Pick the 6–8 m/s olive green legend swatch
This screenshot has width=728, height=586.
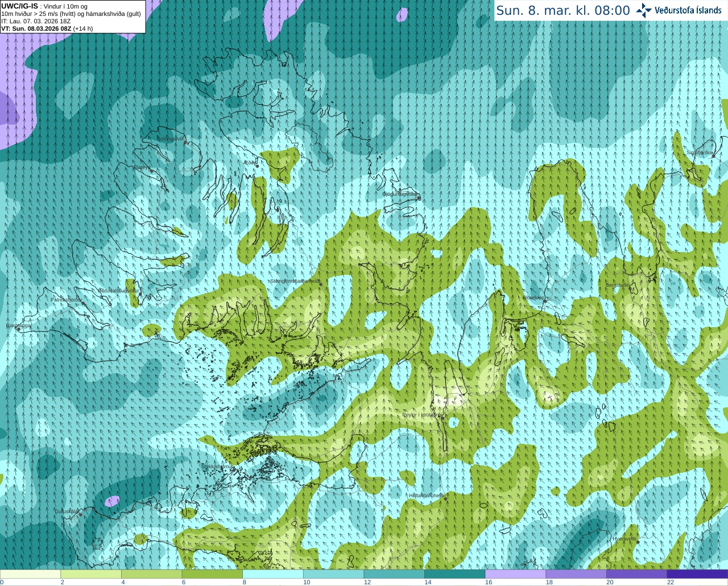point(212,574)
